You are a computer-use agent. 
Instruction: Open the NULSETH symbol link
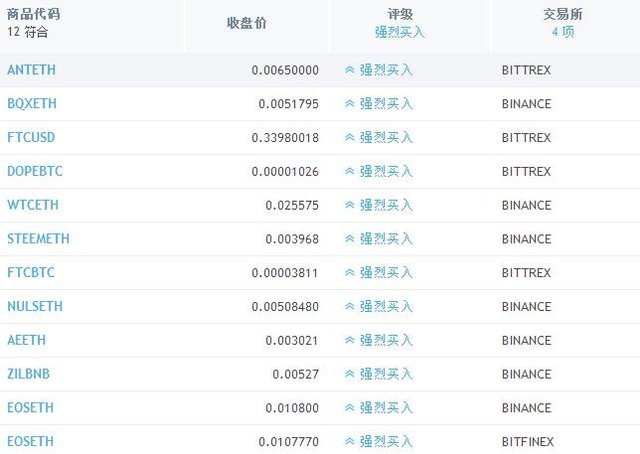pyautogui.click(x=35, y=307)
